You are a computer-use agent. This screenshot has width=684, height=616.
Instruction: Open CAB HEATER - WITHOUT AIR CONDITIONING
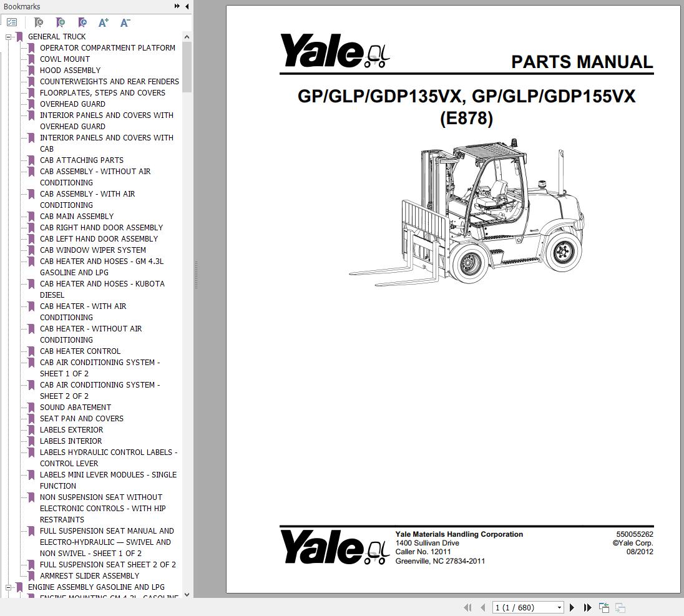(90, 334)
